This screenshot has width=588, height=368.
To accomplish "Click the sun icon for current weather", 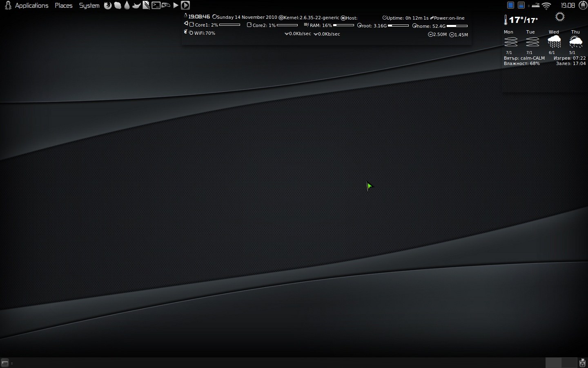I will point(560,17).
